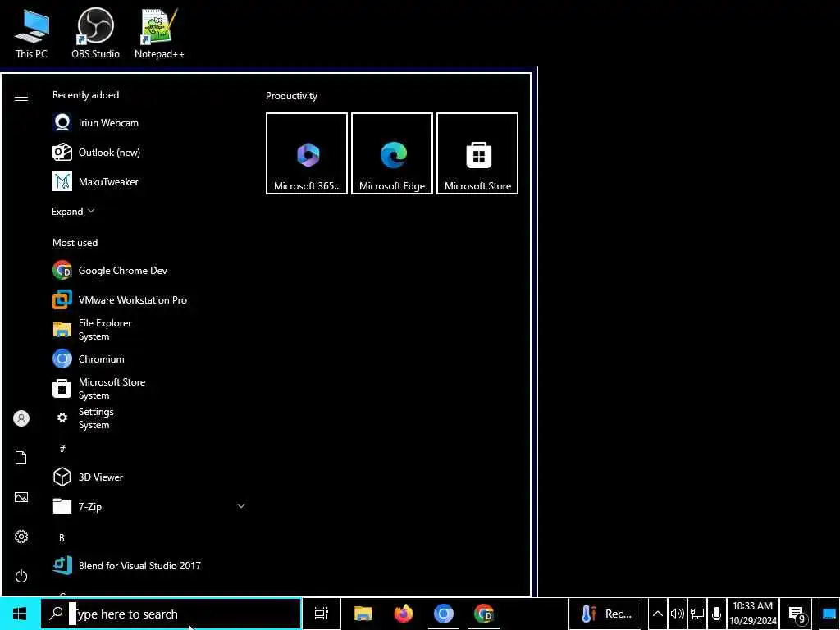
Task: Click the Windows Start button
Action: [20, 614]
